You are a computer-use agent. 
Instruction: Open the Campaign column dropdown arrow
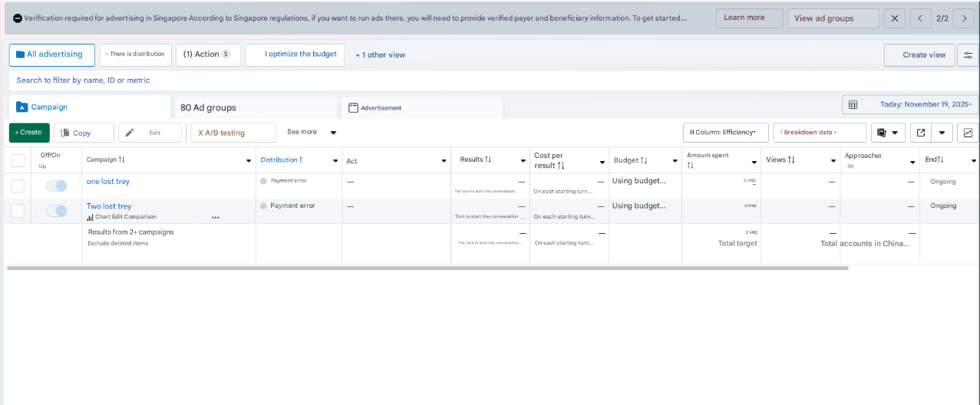tap(249, 161)
